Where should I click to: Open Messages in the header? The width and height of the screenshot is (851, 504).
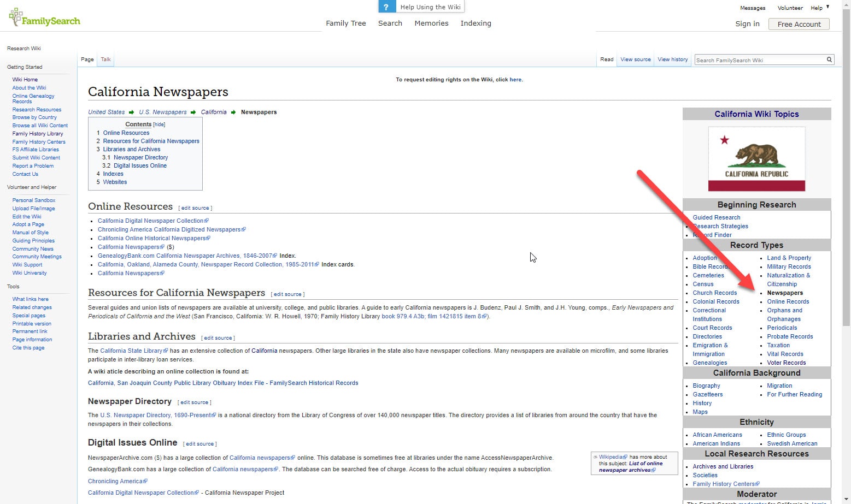point(753,8)
